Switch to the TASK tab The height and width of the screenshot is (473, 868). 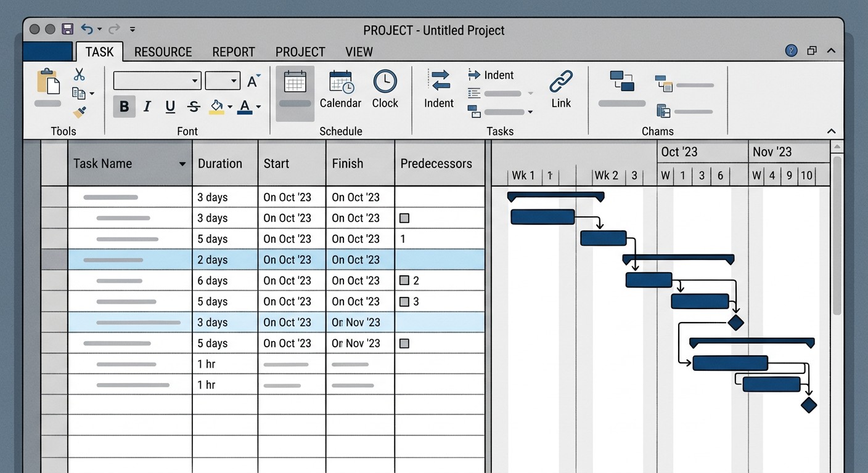click(99, 52)
